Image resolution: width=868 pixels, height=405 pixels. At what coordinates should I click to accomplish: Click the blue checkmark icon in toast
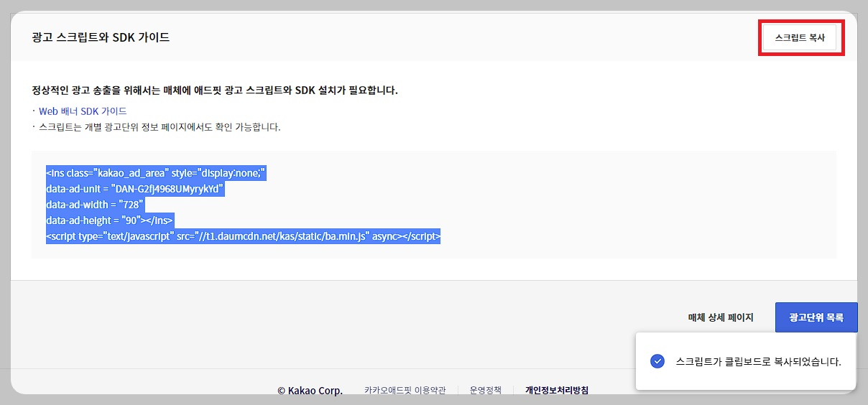pyautogui.click(x=657, y=361)
